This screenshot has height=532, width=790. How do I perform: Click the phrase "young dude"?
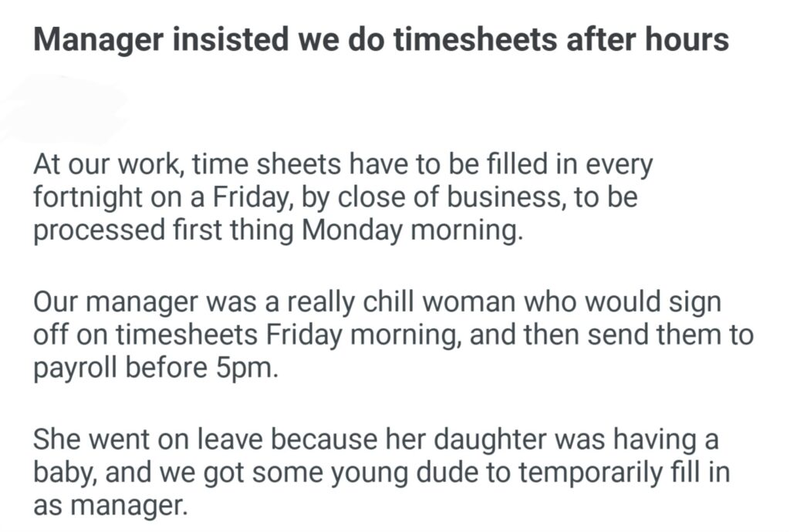[x=379, y=473]
